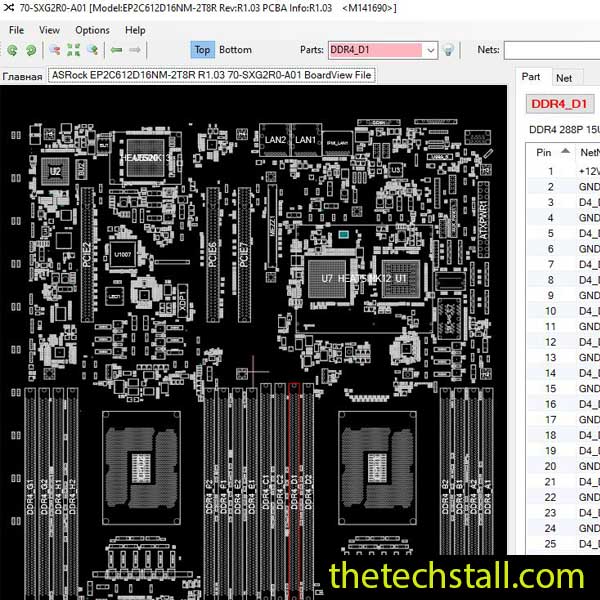Select pin 1 row in pin table
The width and height of the screenshot is (600, 600).
pyautogui.click(x=560, y=171)
